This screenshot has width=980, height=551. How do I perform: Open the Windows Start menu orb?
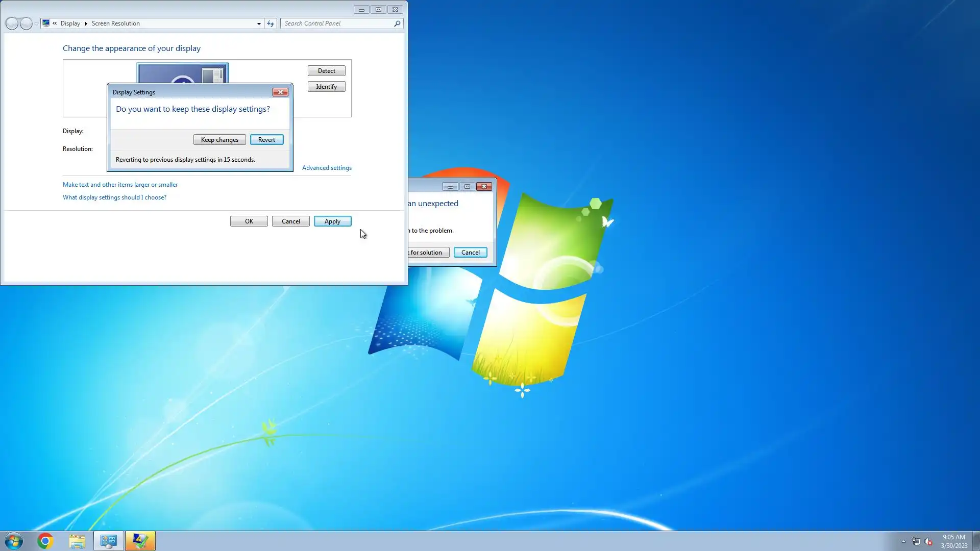[14, 541]
